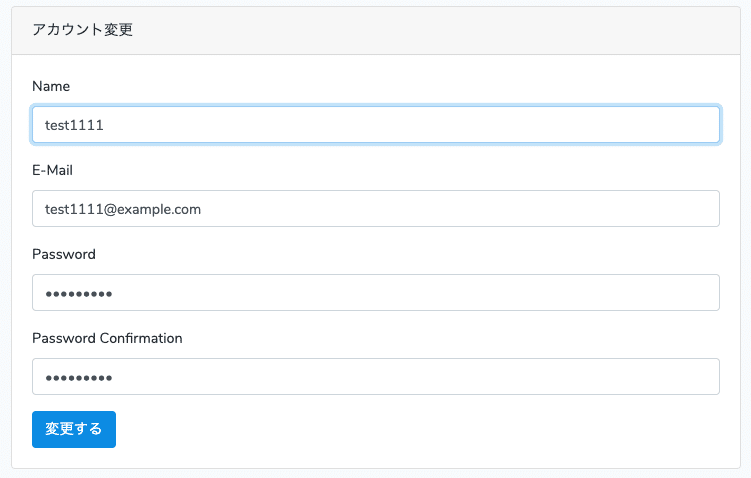Click into the E-Mail input field
This screenshot has height=478, width=751.
pyautogui.click(x=375, y=209)
